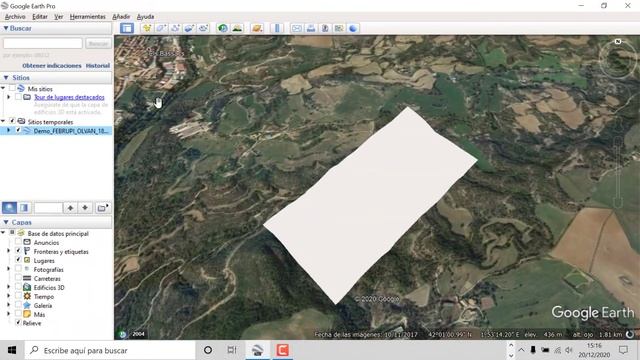Click the Google Earth search input field
640x360 pixels.
pyautogui.click(x=43, y=43)
